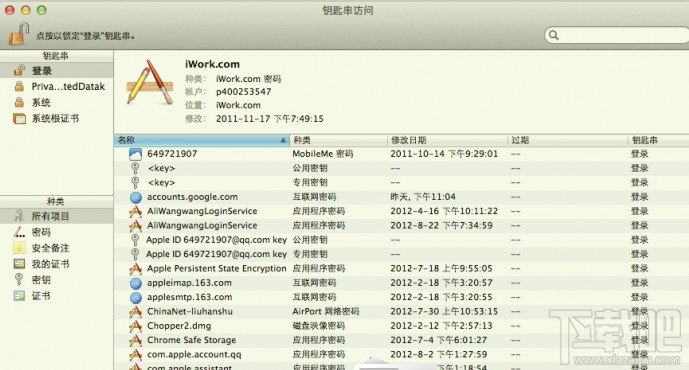Screen dimensions: 689x370
Task: Select Chopper2.dmg entry
Action: click(402, 326)
